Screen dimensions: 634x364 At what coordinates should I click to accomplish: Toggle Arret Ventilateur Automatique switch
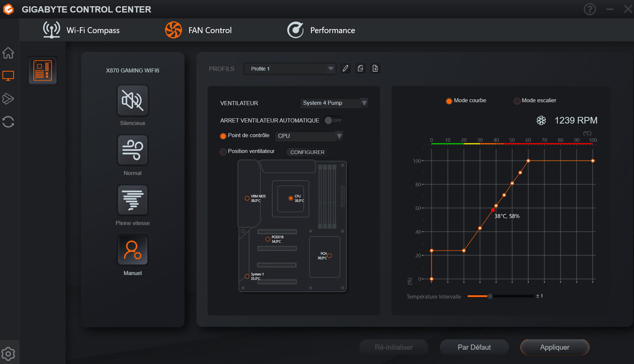(333, 121)
